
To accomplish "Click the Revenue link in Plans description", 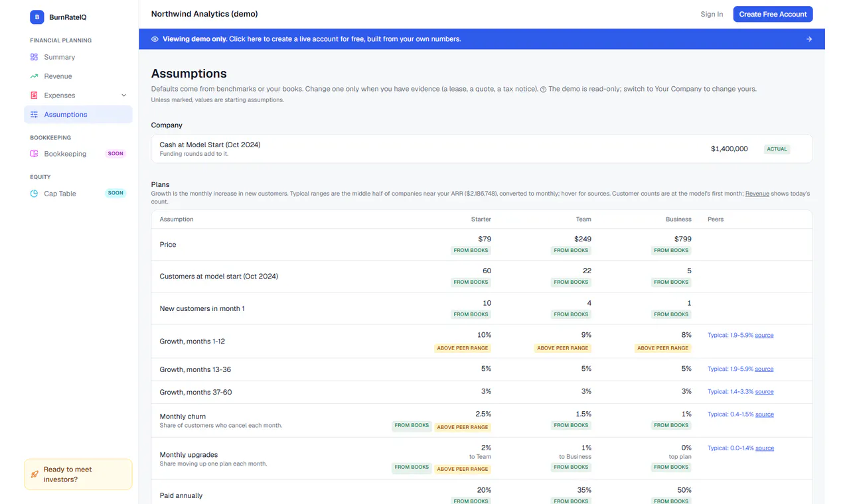I will (757, 194).
